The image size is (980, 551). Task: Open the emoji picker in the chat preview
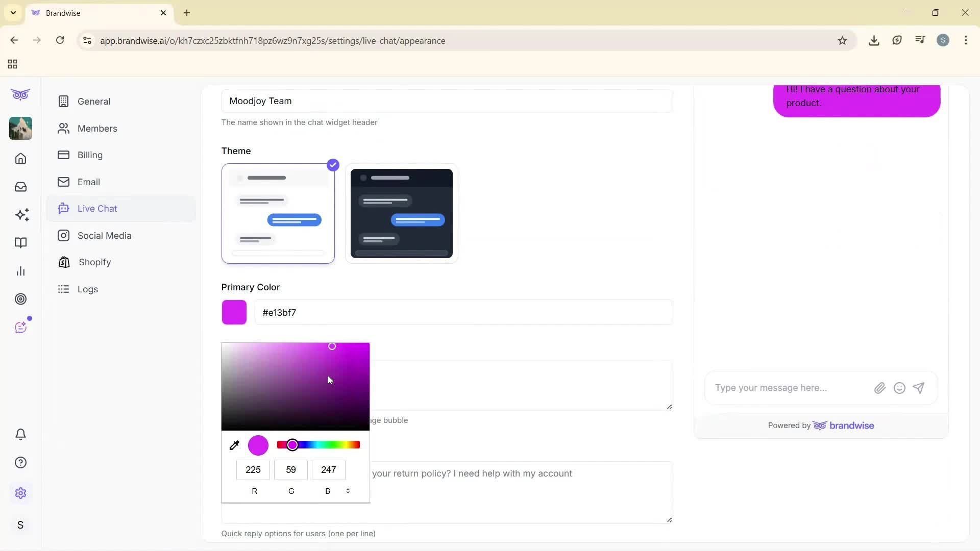899,388
